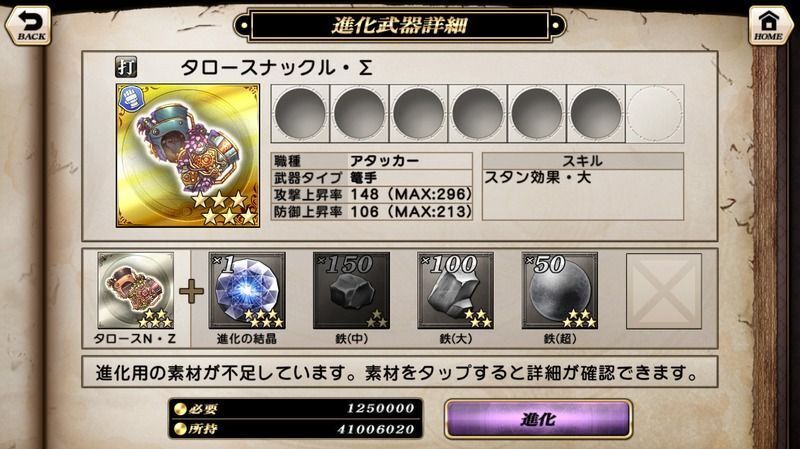Tap the third gray orb slot

[418, 114]
